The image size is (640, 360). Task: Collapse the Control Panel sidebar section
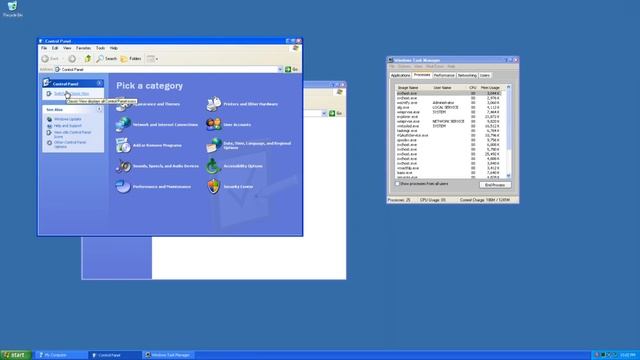99,83
